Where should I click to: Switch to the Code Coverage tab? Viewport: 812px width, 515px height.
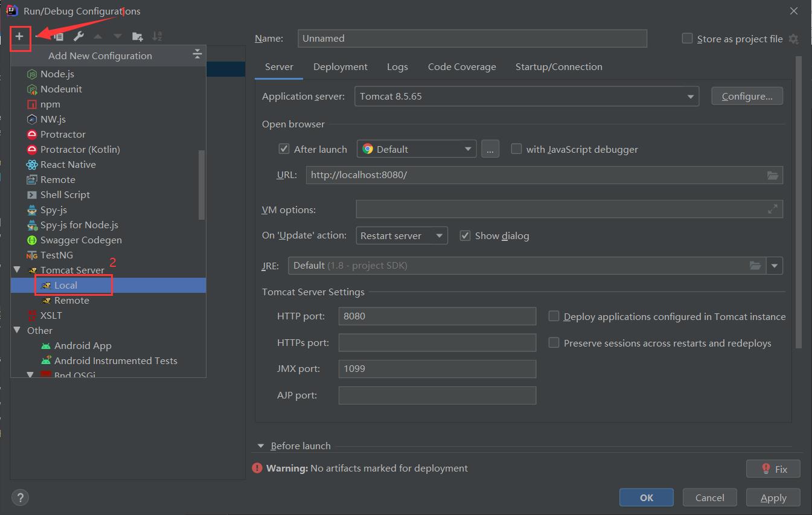pos(462,67)
